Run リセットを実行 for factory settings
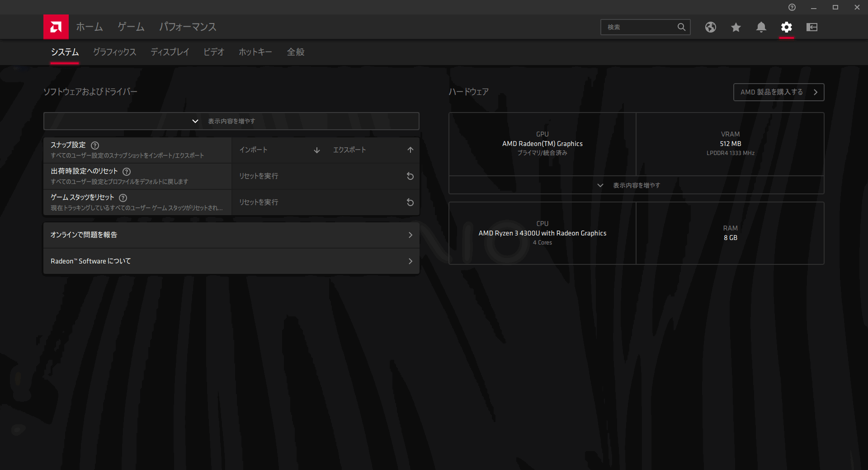The image size is (868, 470). pos(325,176)
